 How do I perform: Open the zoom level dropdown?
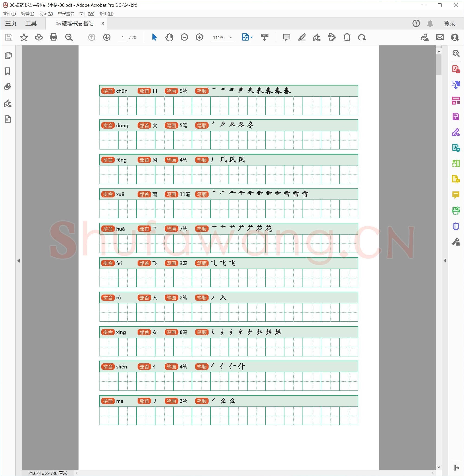[231, 38]
